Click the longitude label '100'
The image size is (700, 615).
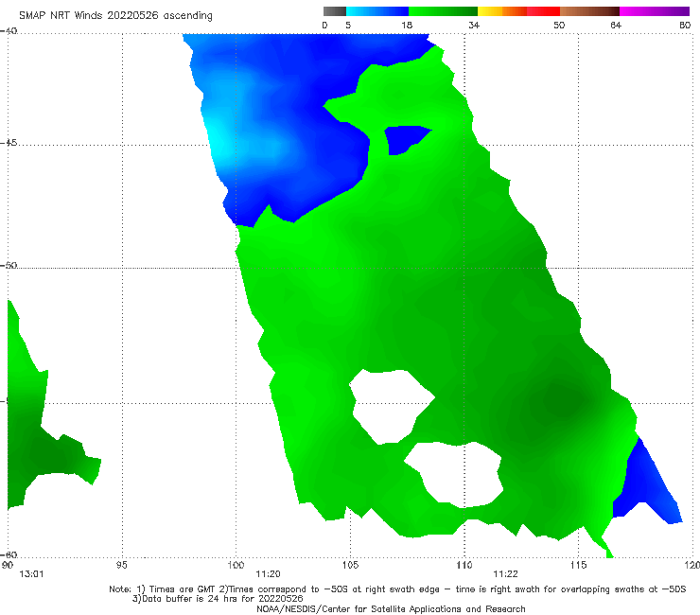click(x=236, y=566)
